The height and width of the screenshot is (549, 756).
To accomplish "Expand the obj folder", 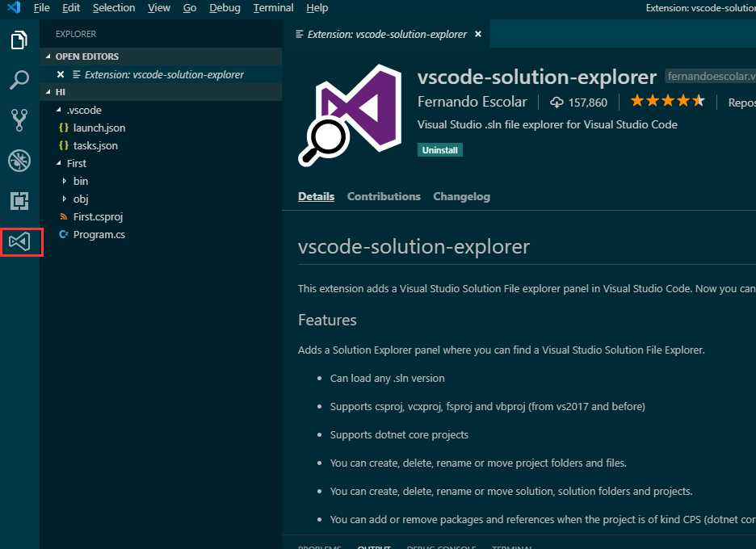I will pyautogui.click(x=64, y=199).
